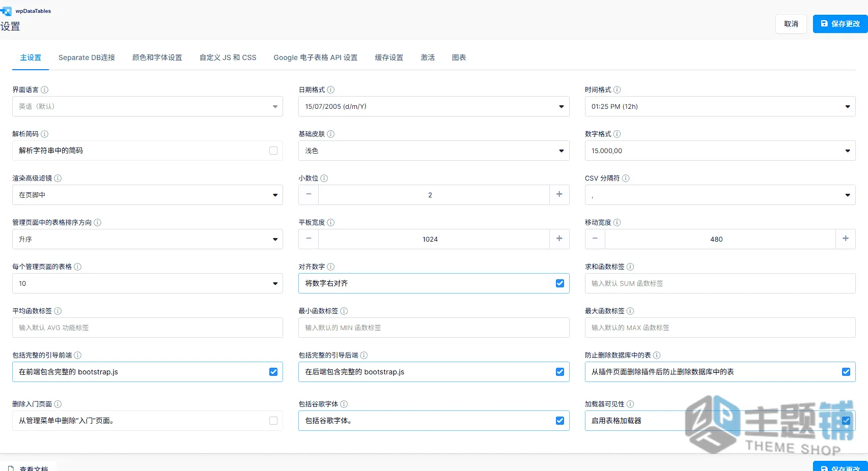Focus the 求和函数标签 SUM input field
Screen dimensions: 868x471
coord(720,283)
